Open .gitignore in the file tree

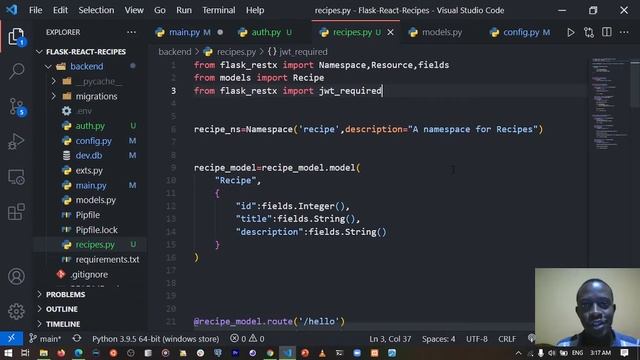tap(89, 274)
